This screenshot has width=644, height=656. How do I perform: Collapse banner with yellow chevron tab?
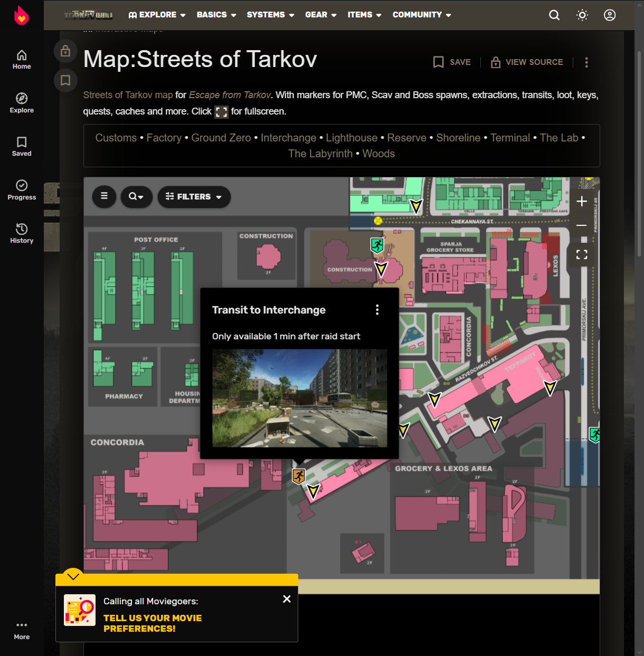coord(73,576)
